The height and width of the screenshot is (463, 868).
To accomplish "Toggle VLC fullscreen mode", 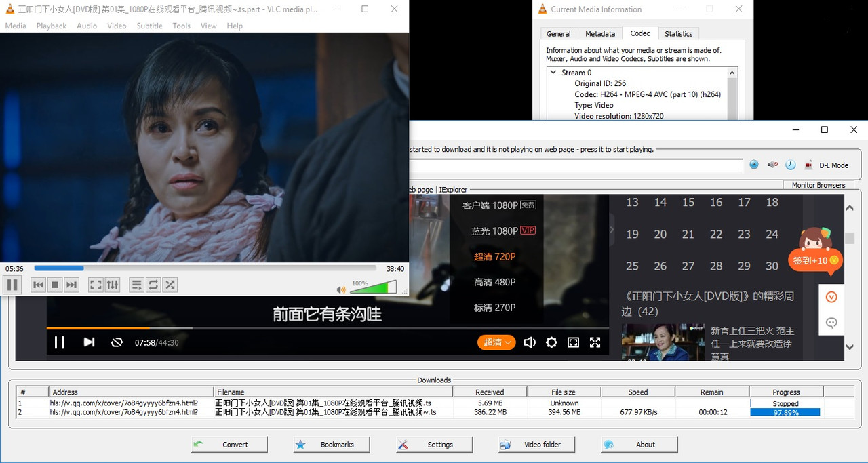I will coord(96,285).
